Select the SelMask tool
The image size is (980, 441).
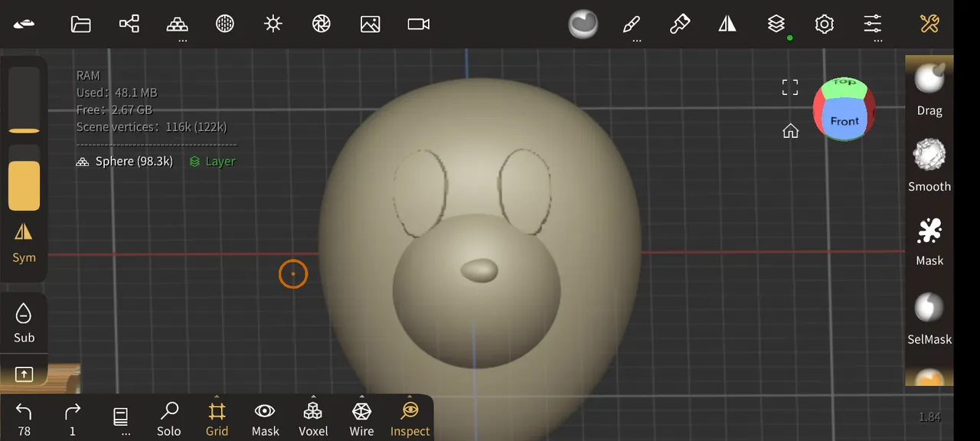tap(929, 318)
